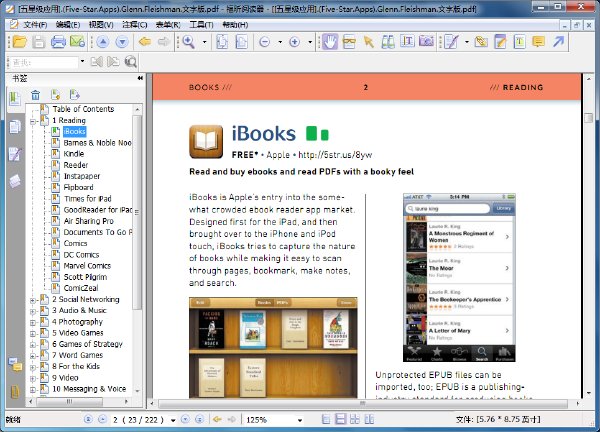The height and width of the screenshot is (432, 600).
Task: Expand the 4 Photography bookmark
Action: [x=33, y=323]
